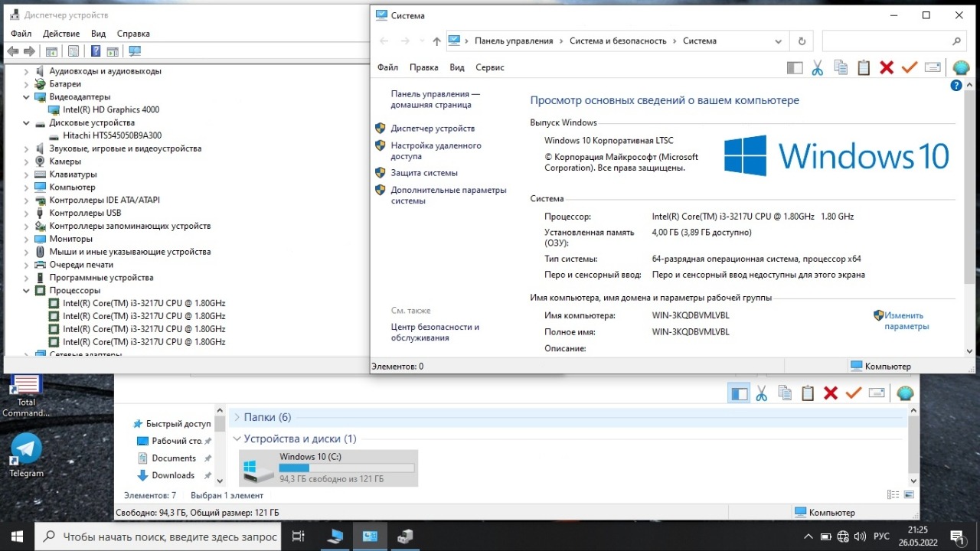The image size is (980, 551).
Task: Open Дополнительные параметры системы link
Action: [449, 195]
